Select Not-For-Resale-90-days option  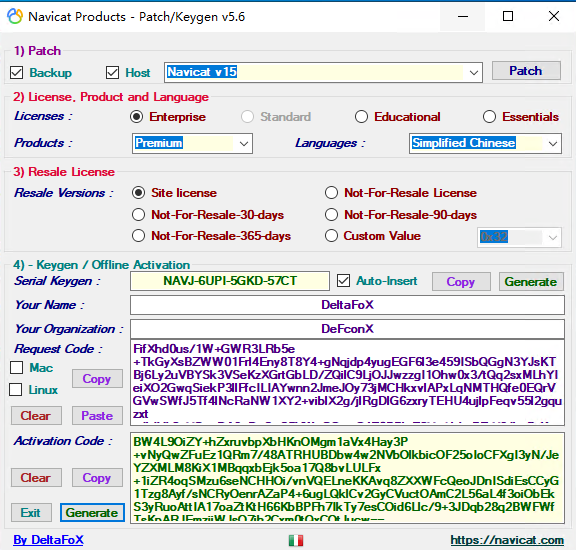point(331,215)
